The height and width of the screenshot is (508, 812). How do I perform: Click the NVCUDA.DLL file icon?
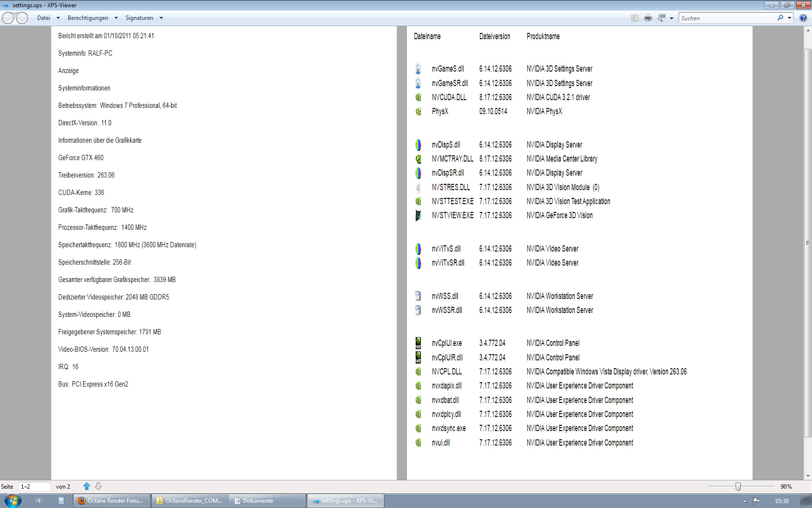click(418, 97)
